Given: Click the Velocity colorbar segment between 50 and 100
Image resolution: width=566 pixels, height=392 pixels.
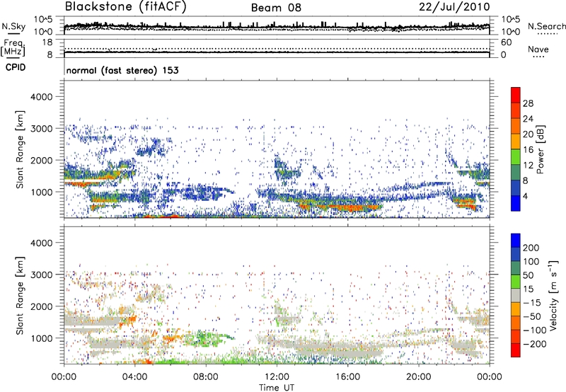Looking at the screenshot, I should [516, 268].
